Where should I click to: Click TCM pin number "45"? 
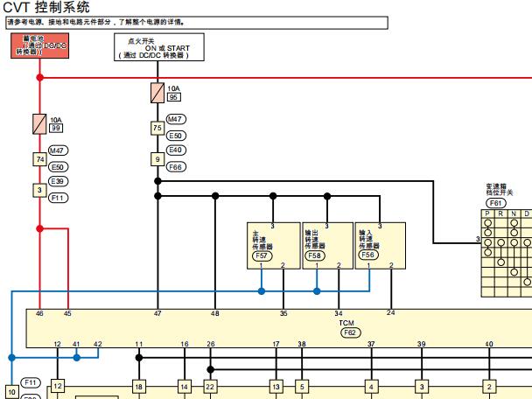tap(67, 313)
